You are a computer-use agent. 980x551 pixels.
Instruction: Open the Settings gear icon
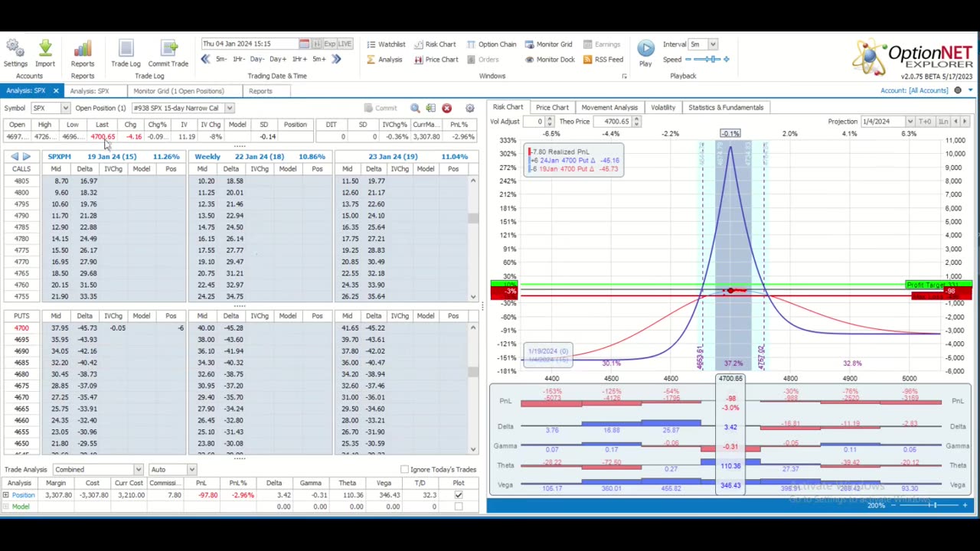click(15, 49)
